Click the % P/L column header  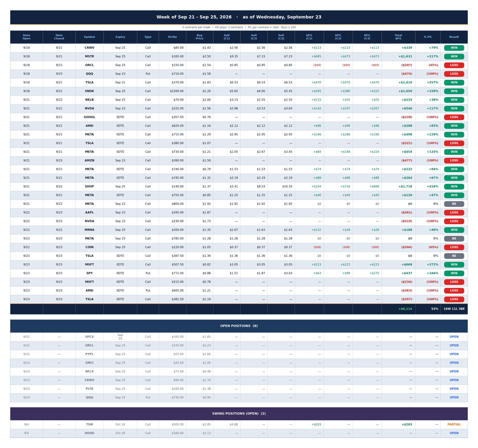(428, 37)
